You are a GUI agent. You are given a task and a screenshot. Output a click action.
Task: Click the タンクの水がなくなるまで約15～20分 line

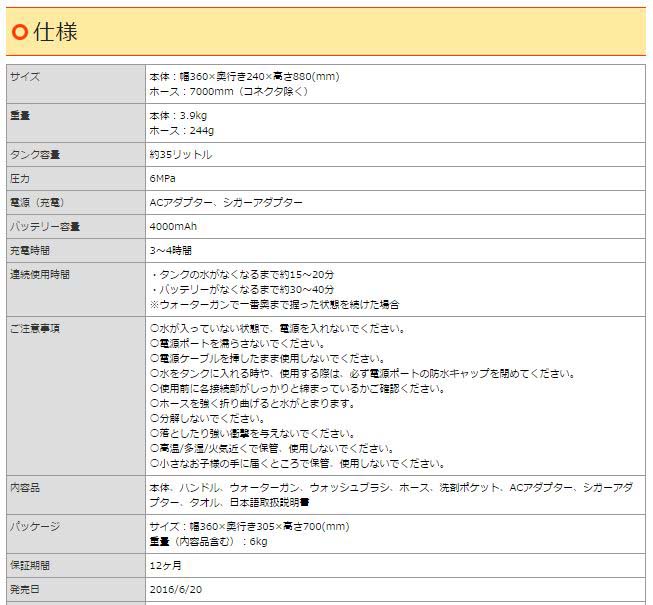point(242,275)
